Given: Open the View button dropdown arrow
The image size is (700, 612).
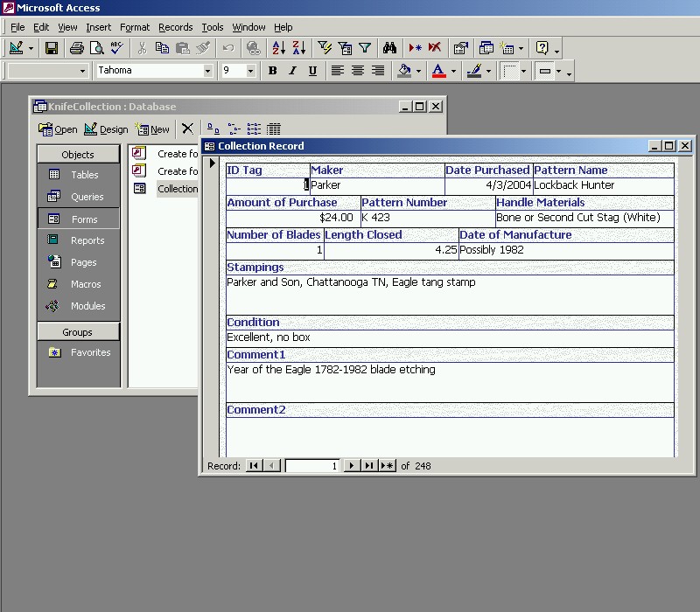Looking at the screenshot, I should [31, 48].
